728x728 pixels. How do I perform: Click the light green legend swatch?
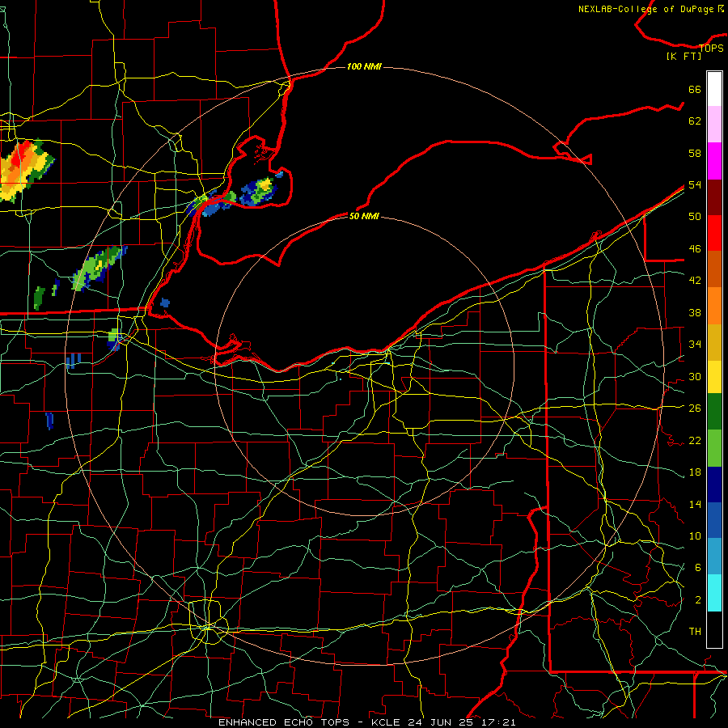(x=714, y=448)
